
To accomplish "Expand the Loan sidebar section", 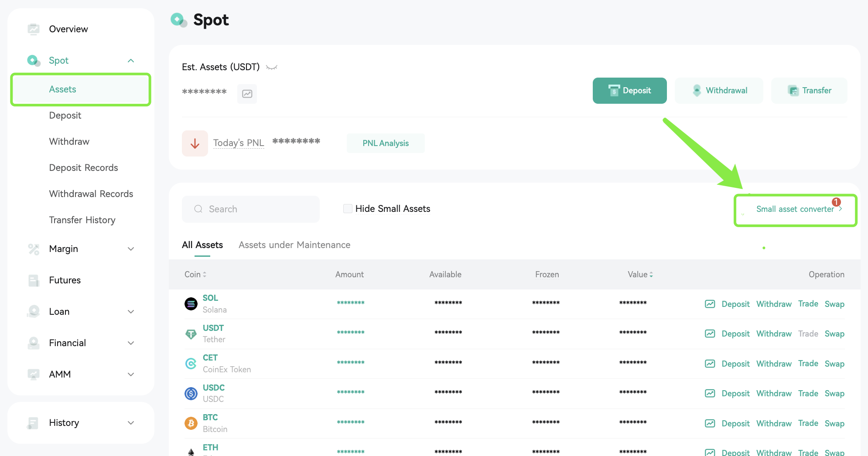I will click(131, 312).
